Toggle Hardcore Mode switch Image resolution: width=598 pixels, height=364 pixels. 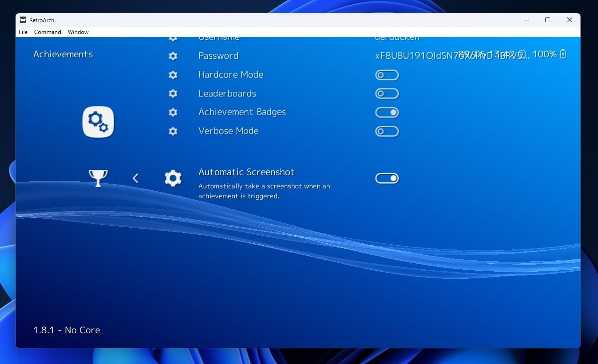[387, 75]
